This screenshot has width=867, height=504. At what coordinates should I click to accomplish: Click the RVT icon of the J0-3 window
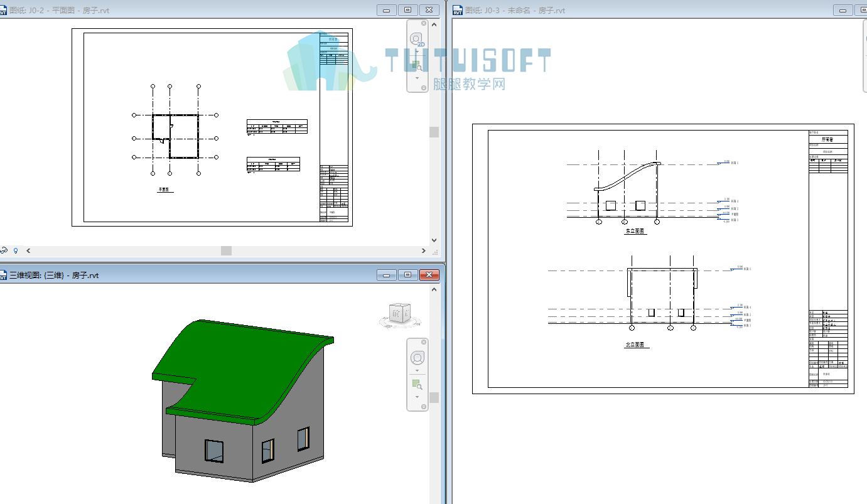pyautogui.click(x=458, y=10)
